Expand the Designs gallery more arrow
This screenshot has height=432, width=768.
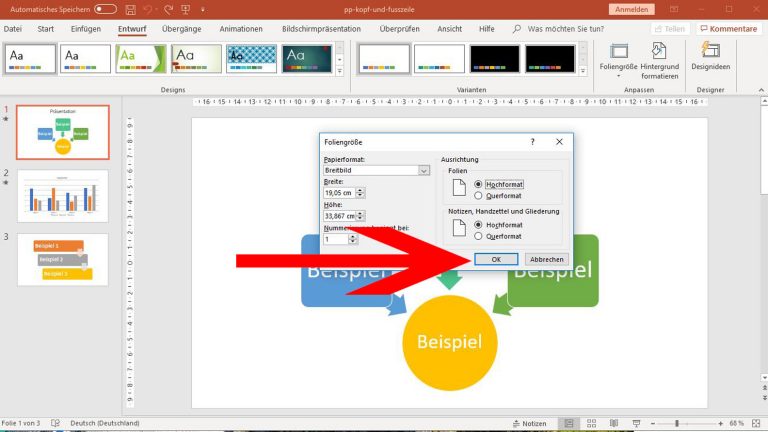(x=339, y=71)
